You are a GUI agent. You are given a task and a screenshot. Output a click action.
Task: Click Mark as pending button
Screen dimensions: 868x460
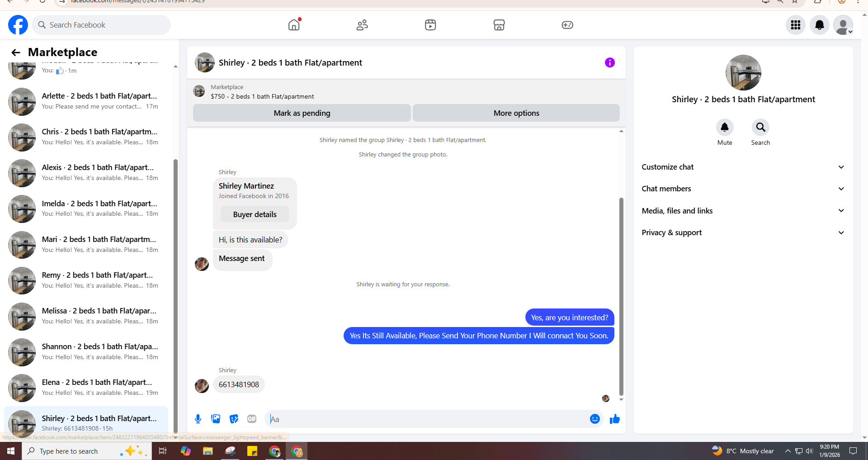302,113
